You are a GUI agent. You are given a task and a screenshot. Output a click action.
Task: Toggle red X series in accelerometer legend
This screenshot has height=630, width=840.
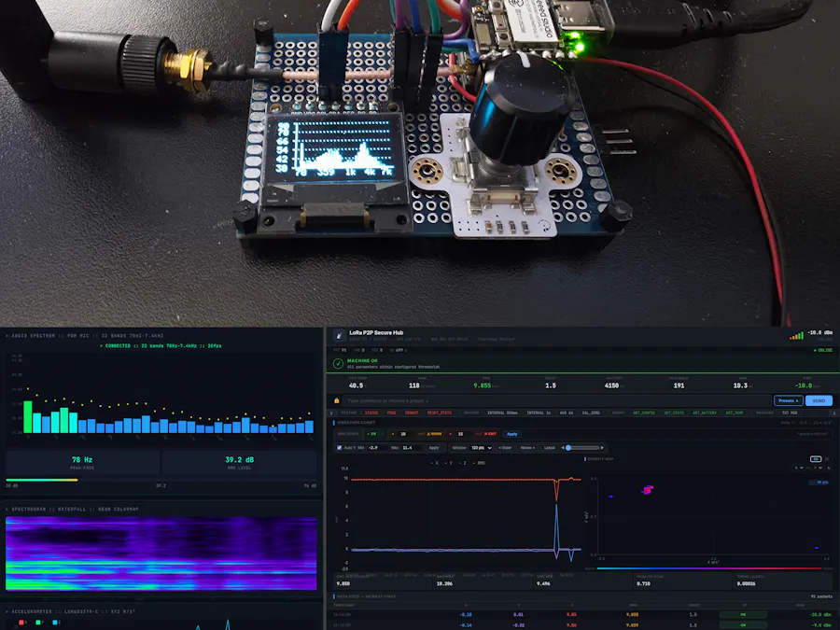22,623
